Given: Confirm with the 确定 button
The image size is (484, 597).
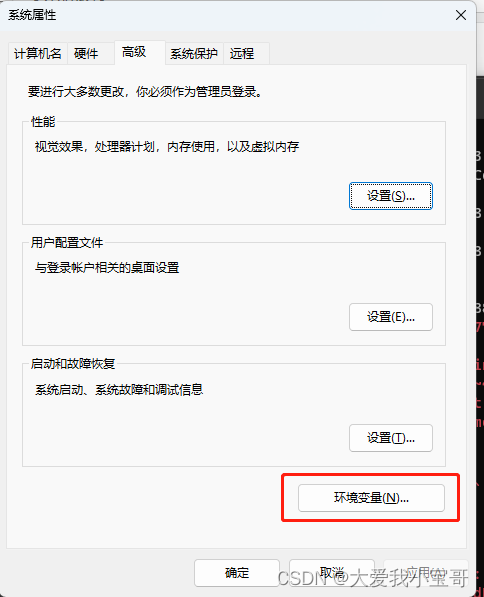Looking at the screenshot, I should [237, 573].
